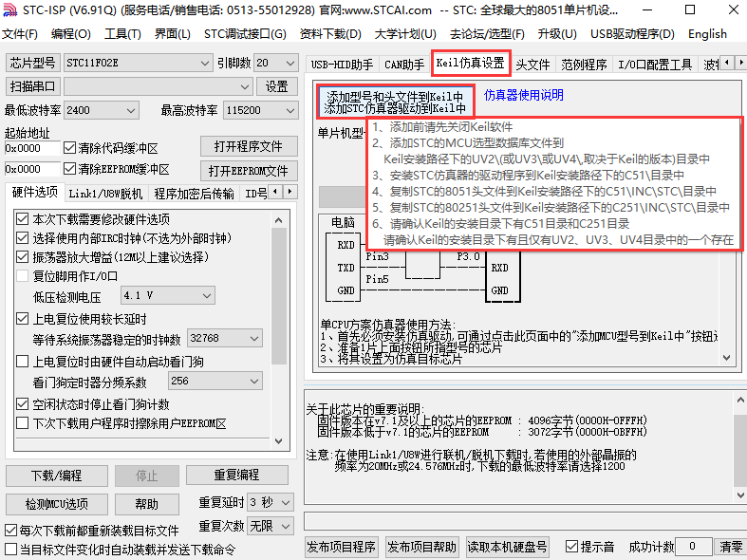Toggle 提示音 checkbox
The width and height of the screenshot is (747, 560).
click(x=571, y=546)
